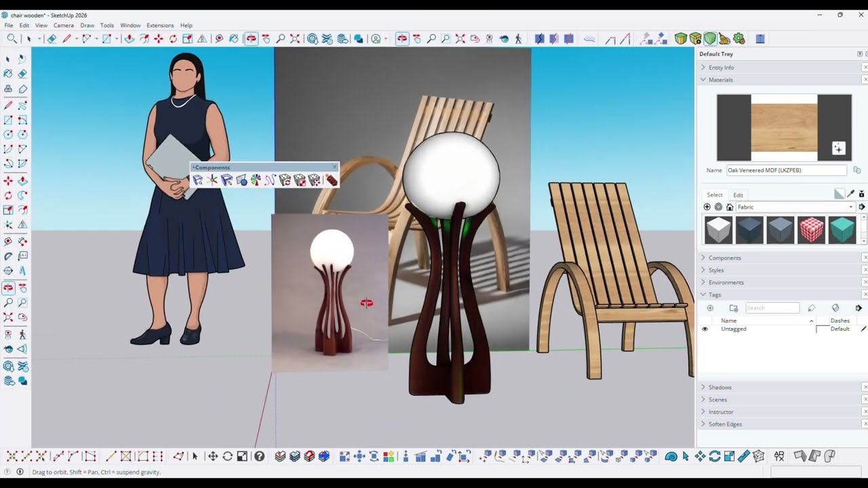868x488 pixels.
Task: Click the In Model home icon in Materials
Action: click(730, 207)
